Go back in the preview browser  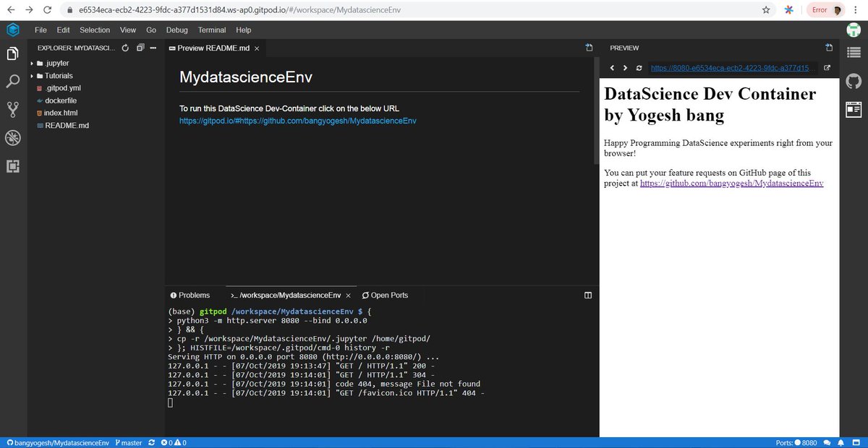click(612, 68)
